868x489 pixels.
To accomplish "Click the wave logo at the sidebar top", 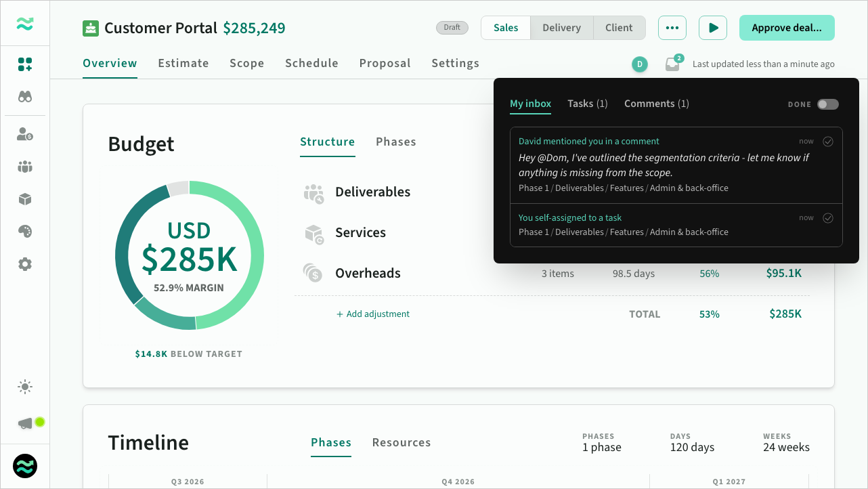I will (25, 24).
